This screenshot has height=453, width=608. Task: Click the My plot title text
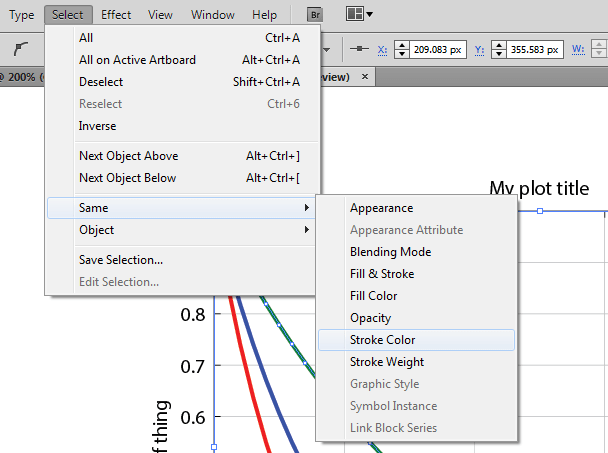[539, 188]
